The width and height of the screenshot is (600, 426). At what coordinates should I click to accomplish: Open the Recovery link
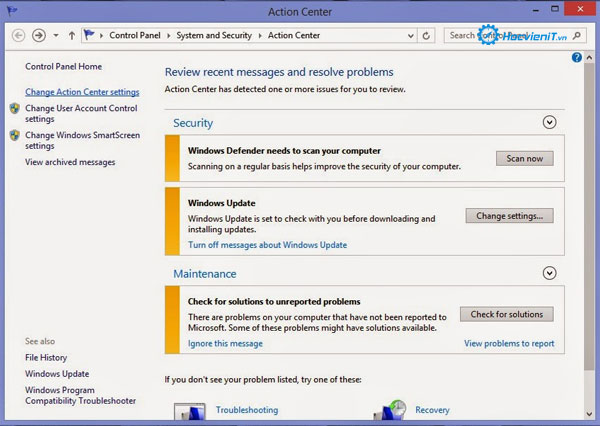pyautogui.click(x=432, y=410)
